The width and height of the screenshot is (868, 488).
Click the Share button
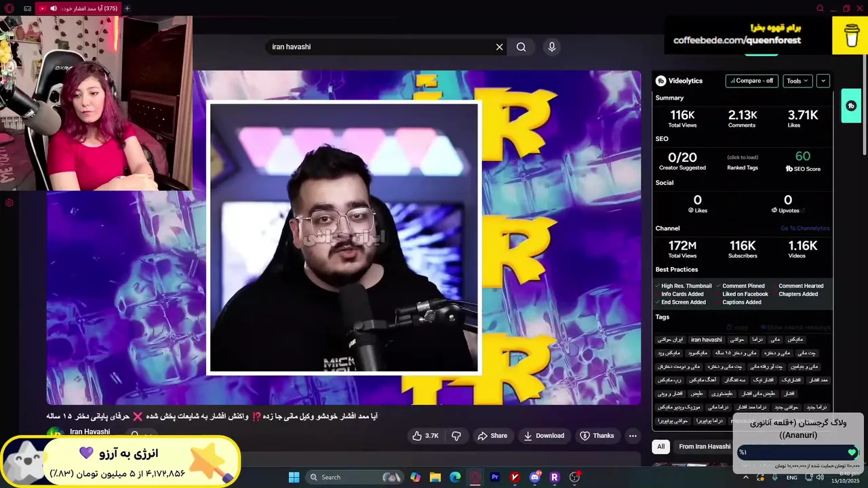492,436
